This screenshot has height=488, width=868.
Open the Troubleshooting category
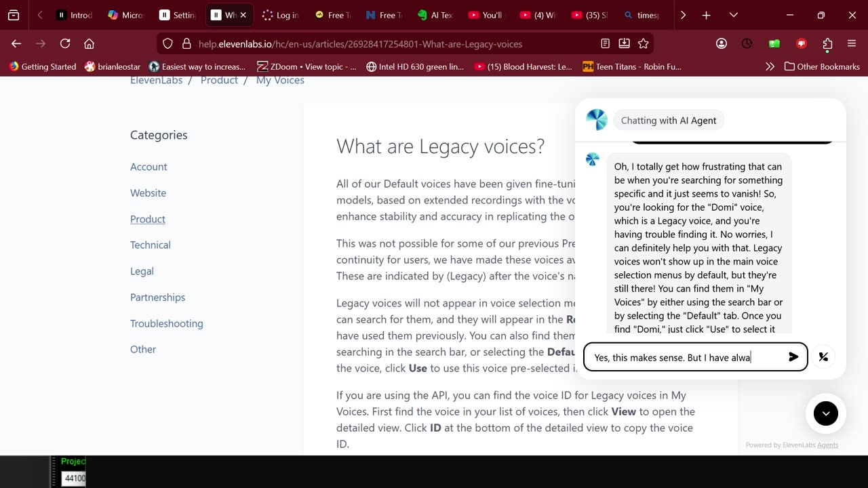point(166,323)
